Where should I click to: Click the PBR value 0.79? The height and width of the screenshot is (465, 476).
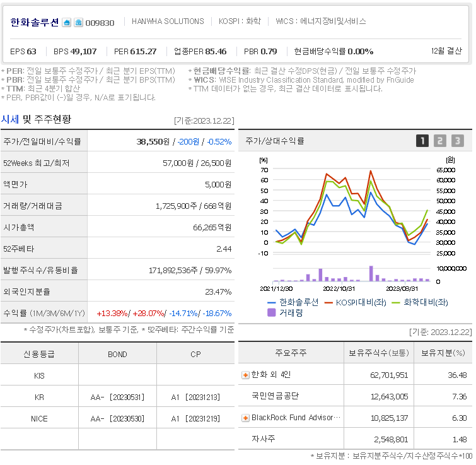coord(269,51)
